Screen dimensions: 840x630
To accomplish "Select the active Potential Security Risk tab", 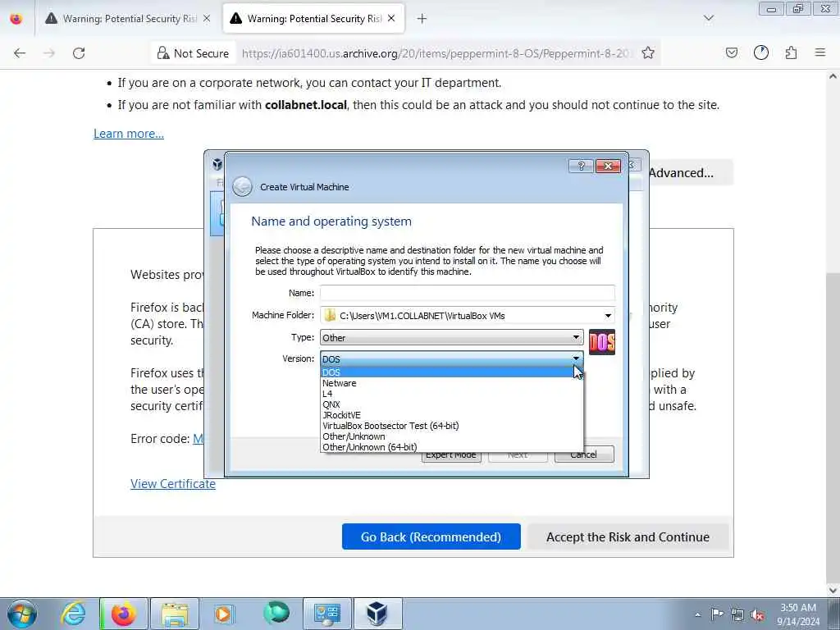I will pos(314,19).
